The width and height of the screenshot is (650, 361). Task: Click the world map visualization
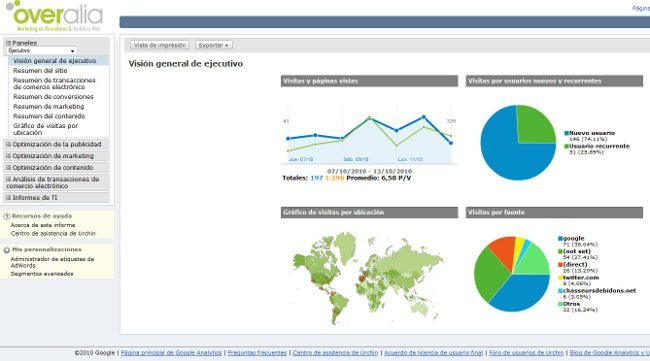[x=368, y=278]
